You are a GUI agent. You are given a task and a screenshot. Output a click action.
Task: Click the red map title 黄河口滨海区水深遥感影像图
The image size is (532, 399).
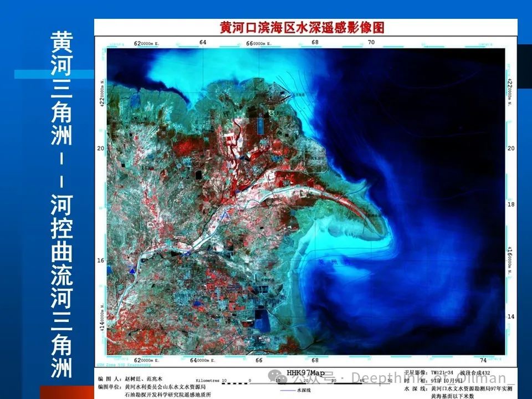[302, 27]
